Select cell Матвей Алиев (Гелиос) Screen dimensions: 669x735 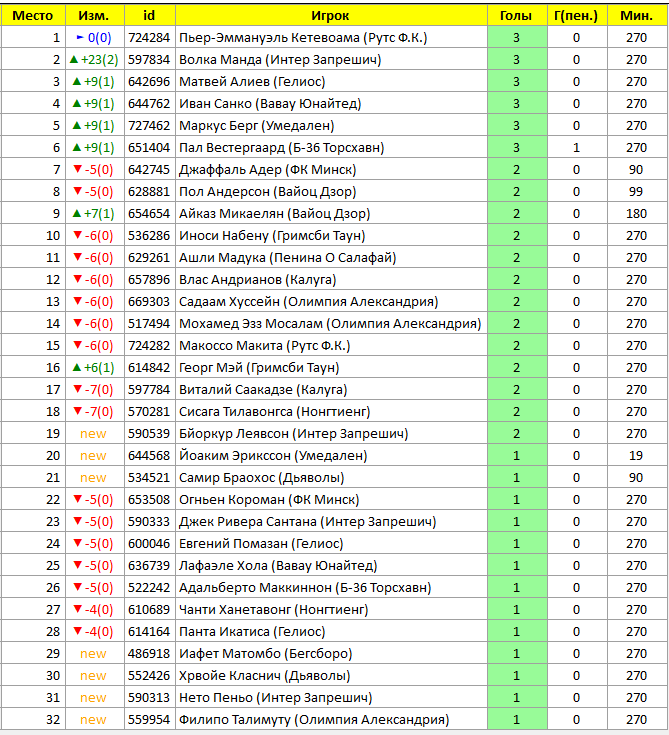(331, 82)
